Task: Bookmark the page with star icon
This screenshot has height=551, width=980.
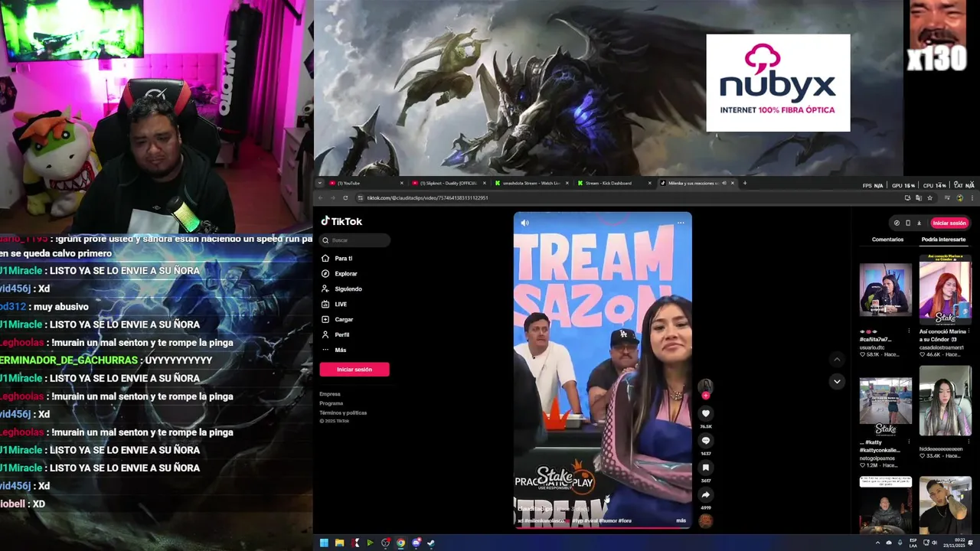Action: click(929, 198)
